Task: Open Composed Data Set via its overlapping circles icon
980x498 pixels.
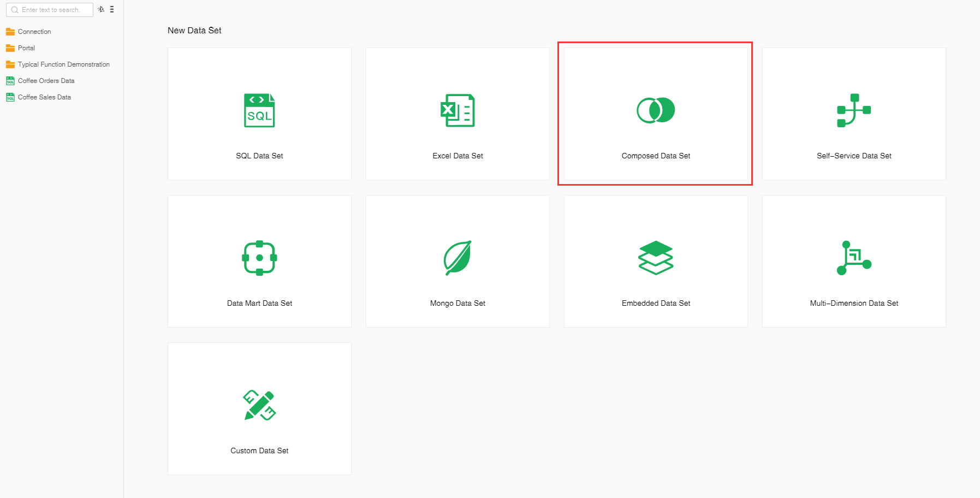Action: (x=656, y=110)
